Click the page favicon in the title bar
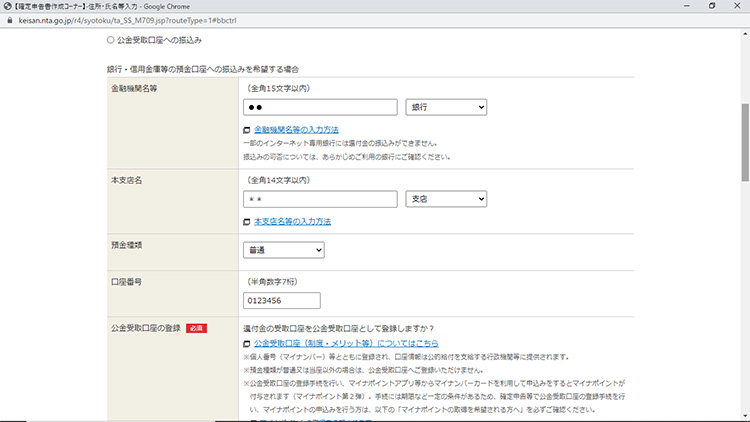Viewport: 750px width, 422px height. click(x=7, y=6)
